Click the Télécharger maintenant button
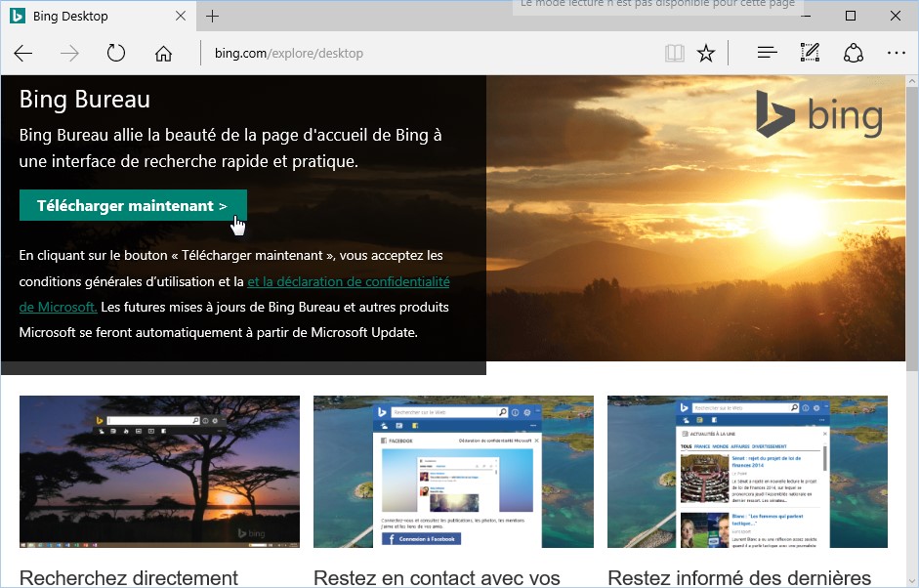919x588 pixels. pyautogui.click(x=133, y=206)
